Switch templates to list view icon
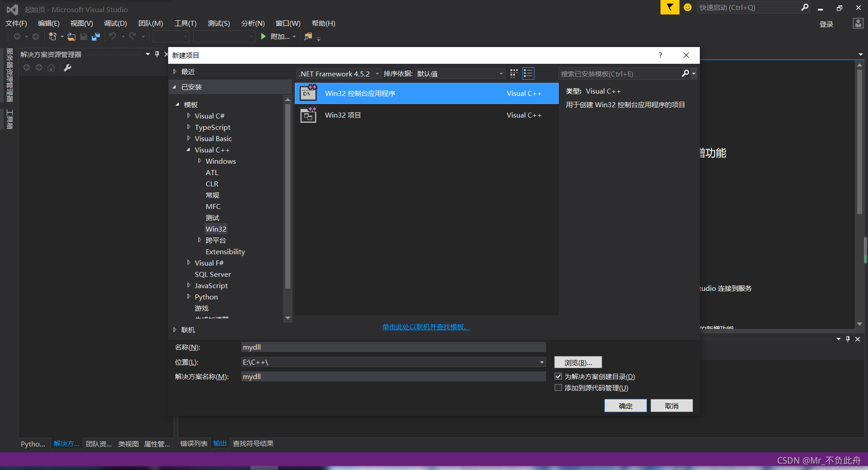This screenshot has width=868, height=470. (x=528, y=73)
